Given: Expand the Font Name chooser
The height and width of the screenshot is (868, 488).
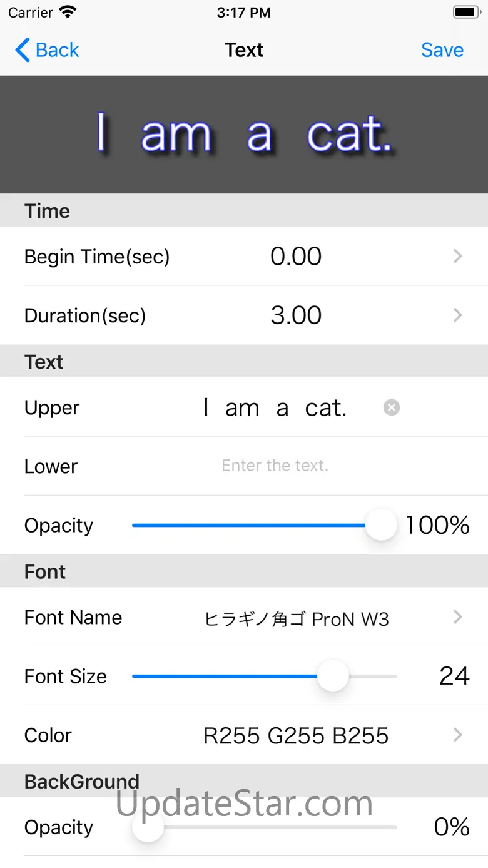Looking at the screenshot, I should point(457,618).
